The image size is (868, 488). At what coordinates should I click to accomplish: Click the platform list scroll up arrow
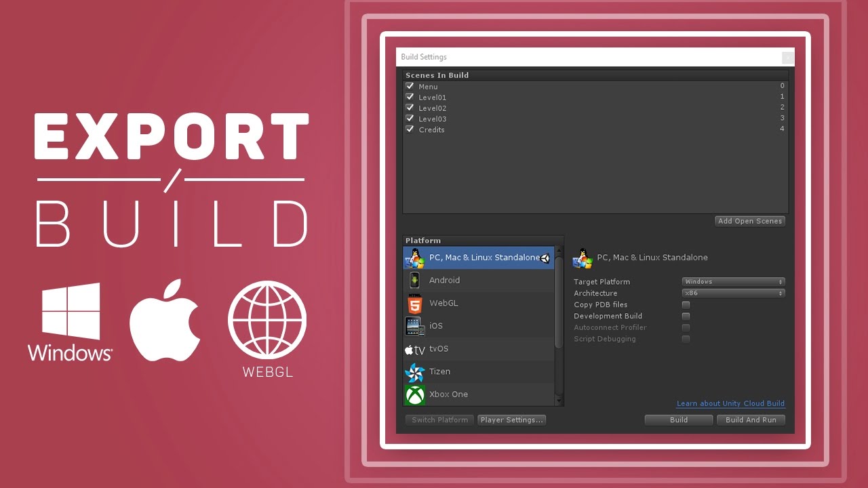pos(559,251)
